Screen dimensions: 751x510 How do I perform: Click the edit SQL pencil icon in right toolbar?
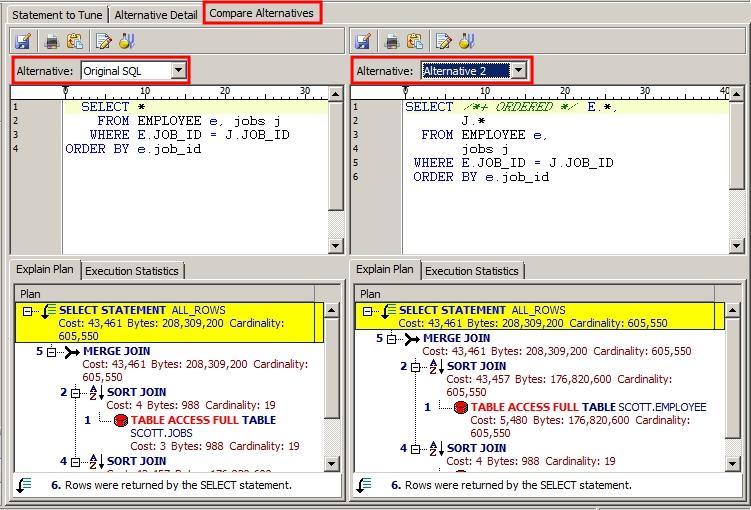444,41
